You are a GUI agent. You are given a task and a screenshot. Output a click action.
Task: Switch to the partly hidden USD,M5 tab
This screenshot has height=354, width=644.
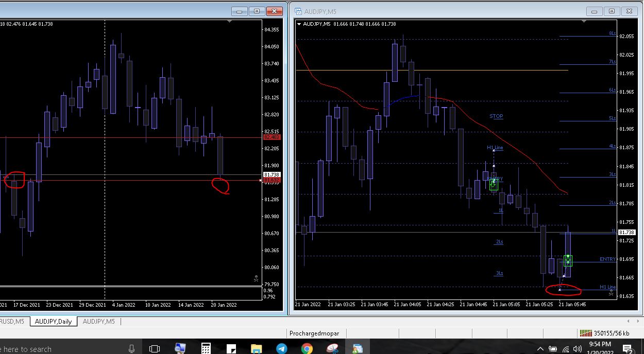click(12, 322)
